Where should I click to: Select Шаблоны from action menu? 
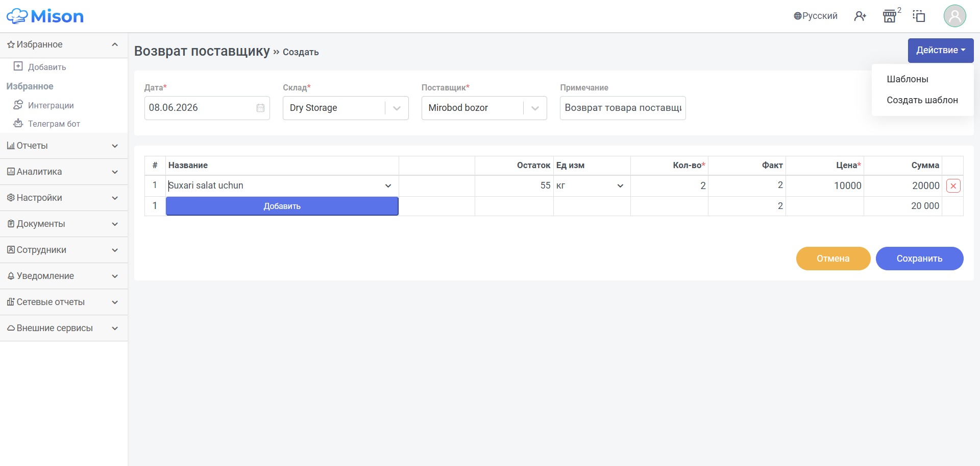[x=907, y=79]
